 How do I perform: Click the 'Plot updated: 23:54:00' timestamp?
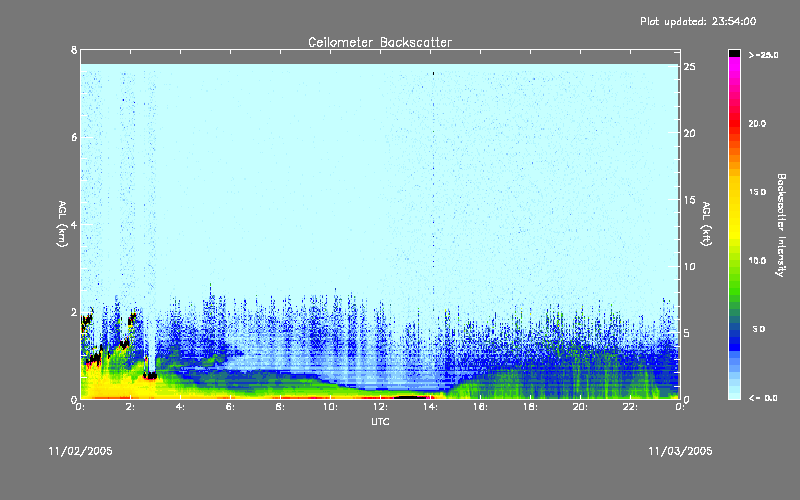click(698, 21)
